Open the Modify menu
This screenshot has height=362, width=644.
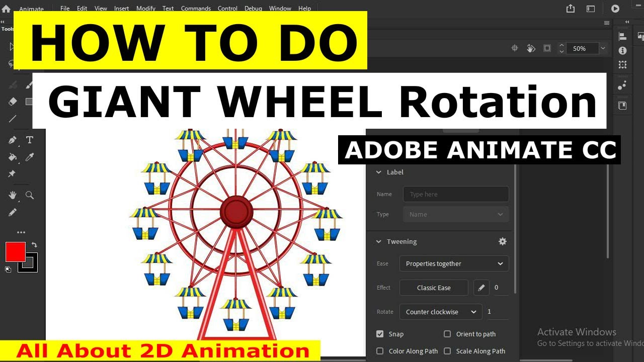146,9
